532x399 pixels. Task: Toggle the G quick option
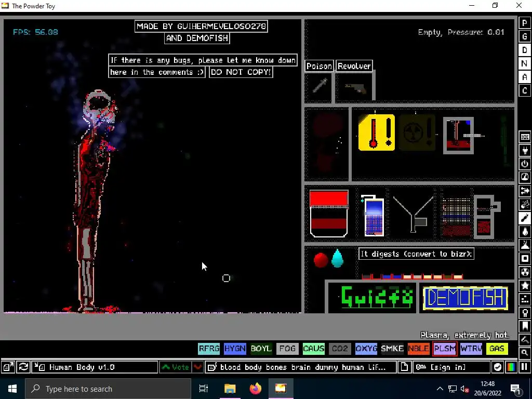point(525,37)
